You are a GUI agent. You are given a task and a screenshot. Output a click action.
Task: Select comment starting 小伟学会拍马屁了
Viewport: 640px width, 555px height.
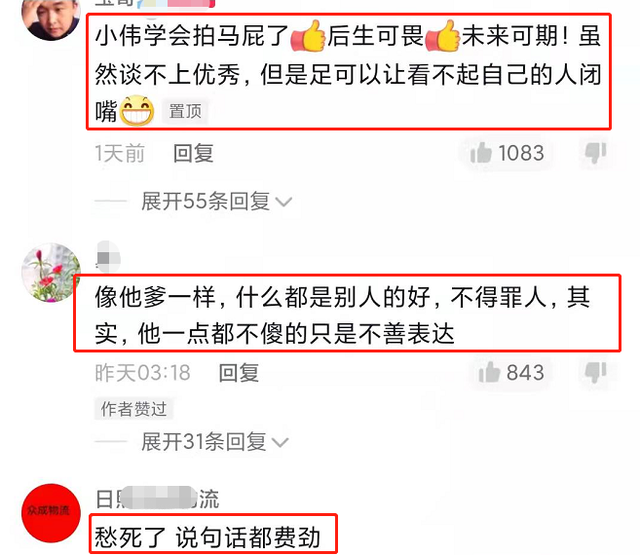pos(348,73)
